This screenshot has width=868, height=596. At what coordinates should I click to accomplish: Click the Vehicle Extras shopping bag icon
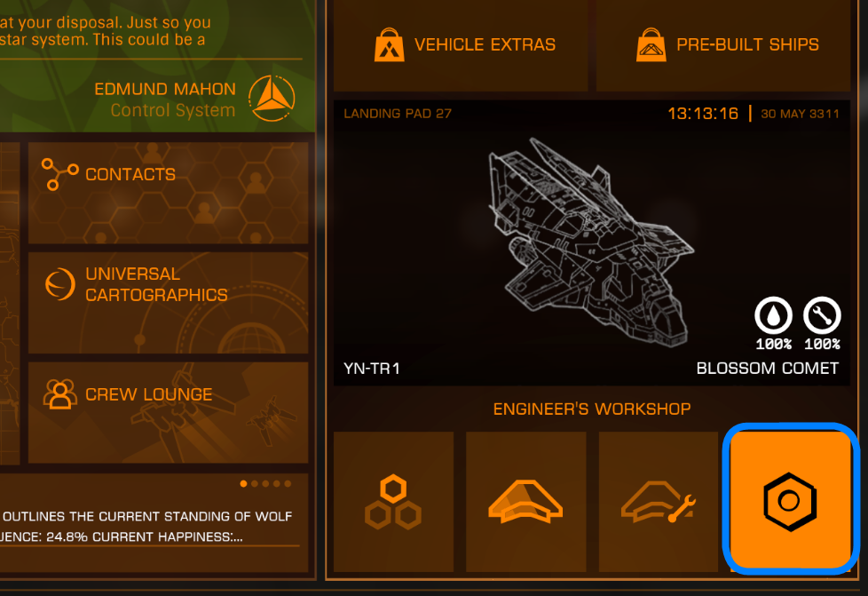(x=389, y=45)
